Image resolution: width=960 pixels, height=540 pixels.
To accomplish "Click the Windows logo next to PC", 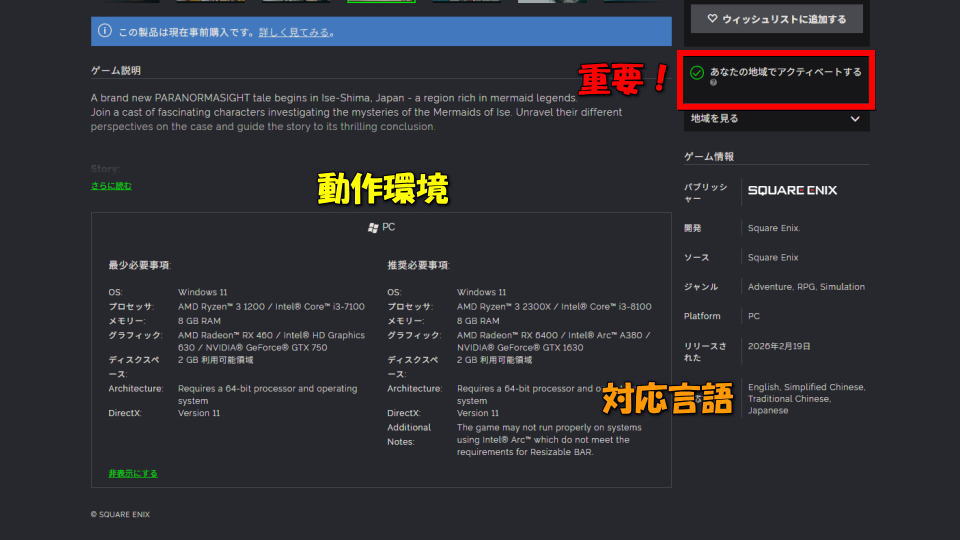I will (373, 228).
